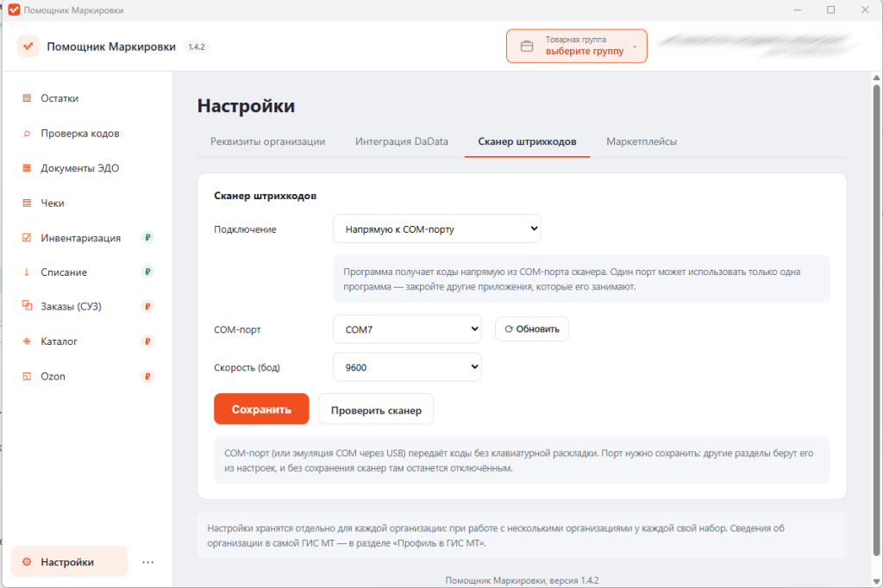The width and height of the screenshot is (883, 588).
Task: Click the Настройки page heading
Action: coord(246,106)
